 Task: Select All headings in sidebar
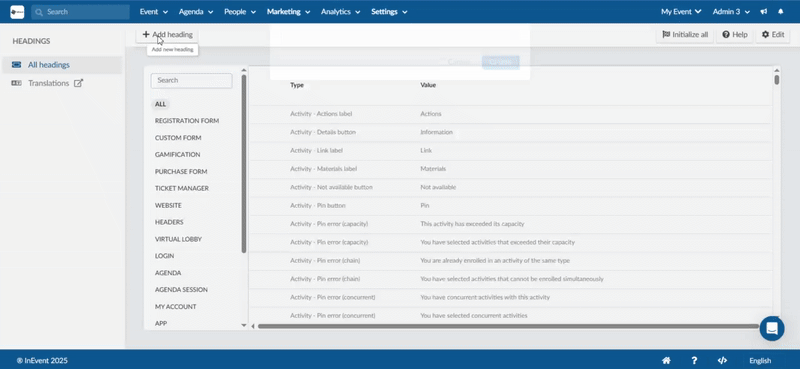[x=62, y=65]
